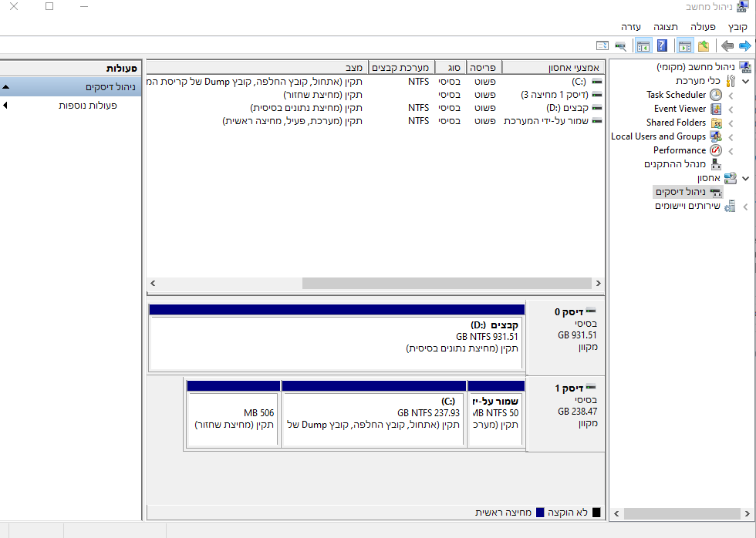Select the קבצים (D:) 931.51 GB partition block
The width and height of the screenshot is (756, 538).
click(336, 338)
